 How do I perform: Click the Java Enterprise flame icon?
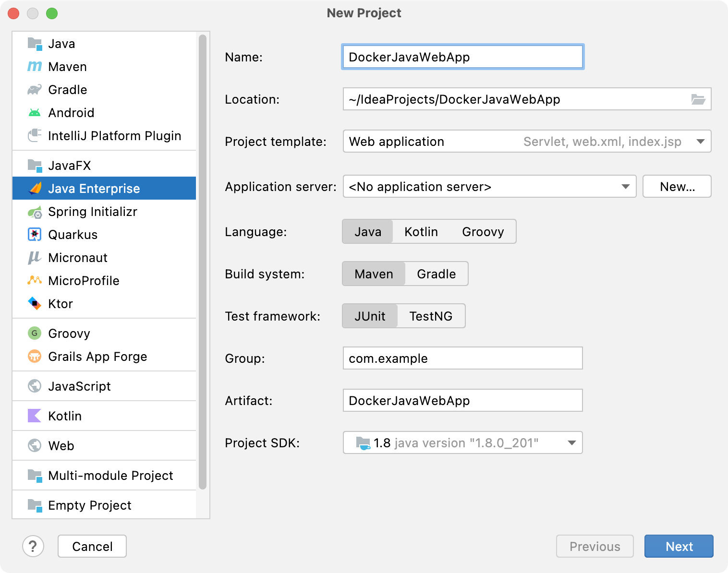(35, 189)
